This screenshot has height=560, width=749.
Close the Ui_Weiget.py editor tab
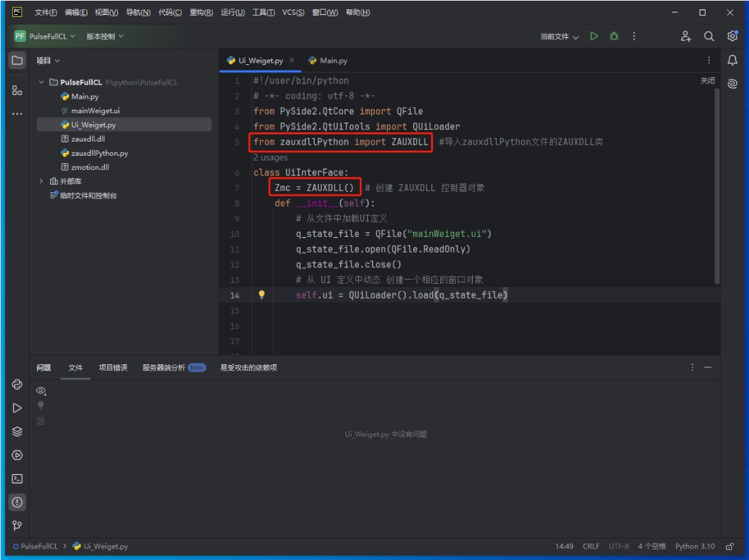tap(291, 60)
